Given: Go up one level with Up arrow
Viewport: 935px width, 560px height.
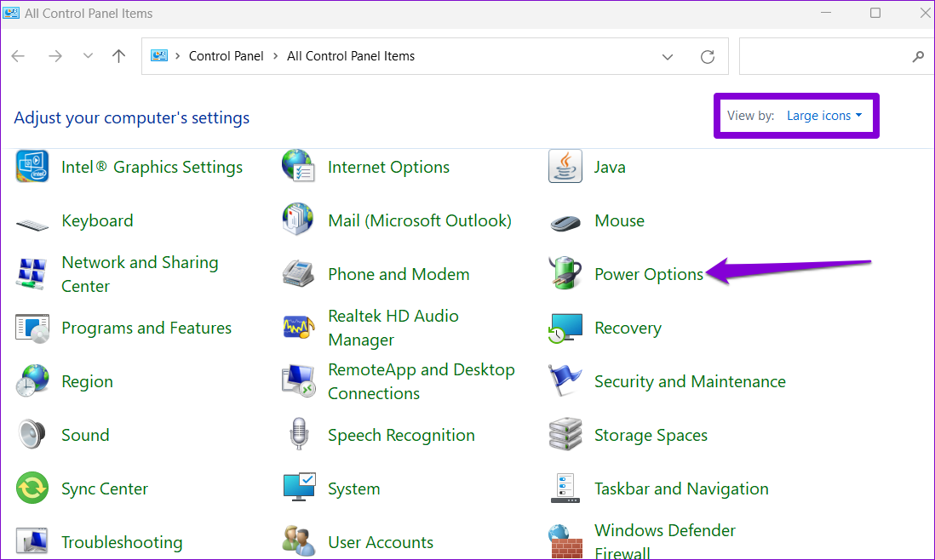Looking at the screenshot, I should click(119, 57).
